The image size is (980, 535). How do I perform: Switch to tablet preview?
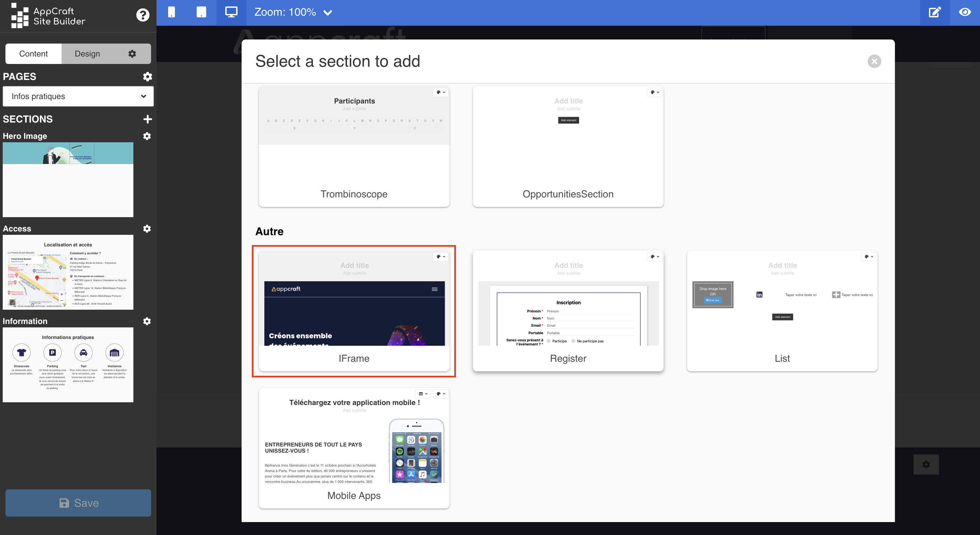(201, 12)
